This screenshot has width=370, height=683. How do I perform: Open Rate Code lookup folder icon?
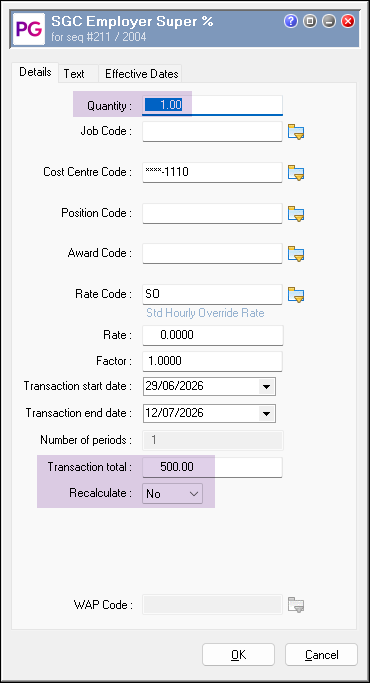coord(296,294)
